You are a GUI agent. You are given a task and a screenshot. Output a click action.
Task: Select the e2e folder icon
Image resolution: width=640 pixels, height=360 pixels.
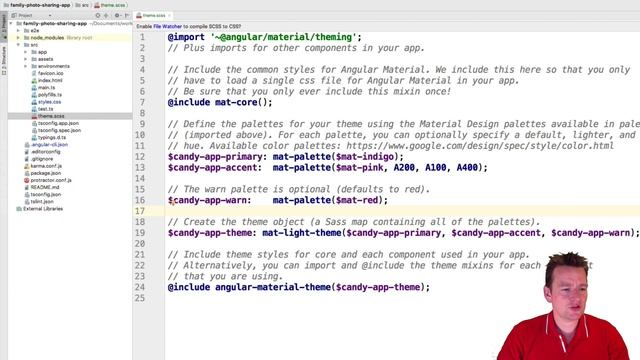(x=27, y=31)
